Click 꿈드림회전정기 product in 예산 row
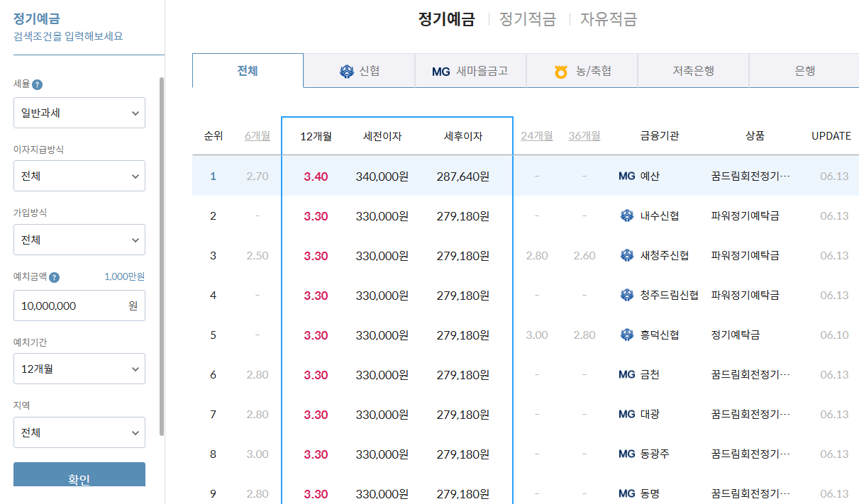This screenshot has width=859, height=504. click(x=750, y=176)
